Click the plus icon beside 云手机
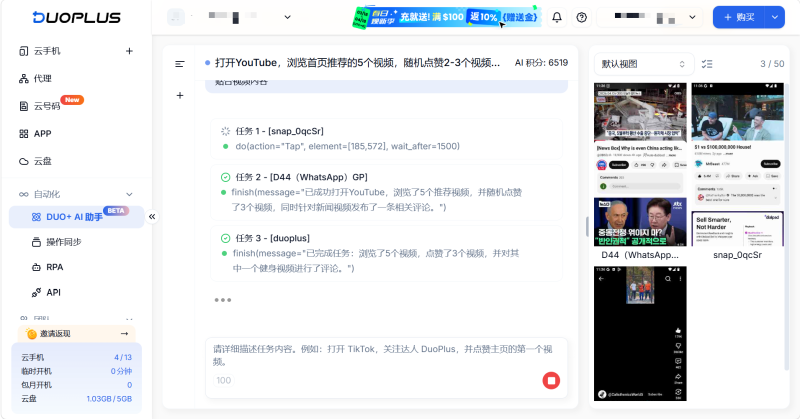 [129, 51]
